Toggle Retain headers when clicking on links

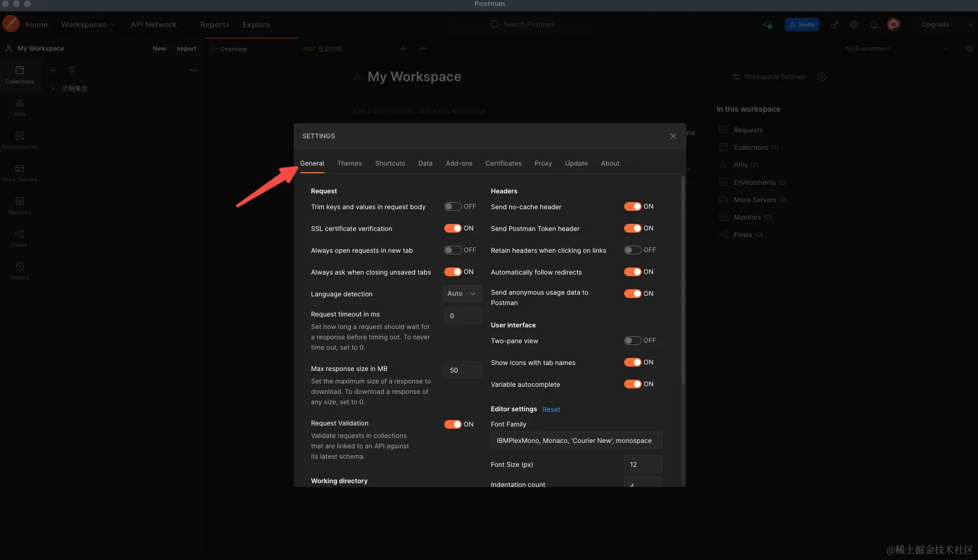click(x=632, y=250)
